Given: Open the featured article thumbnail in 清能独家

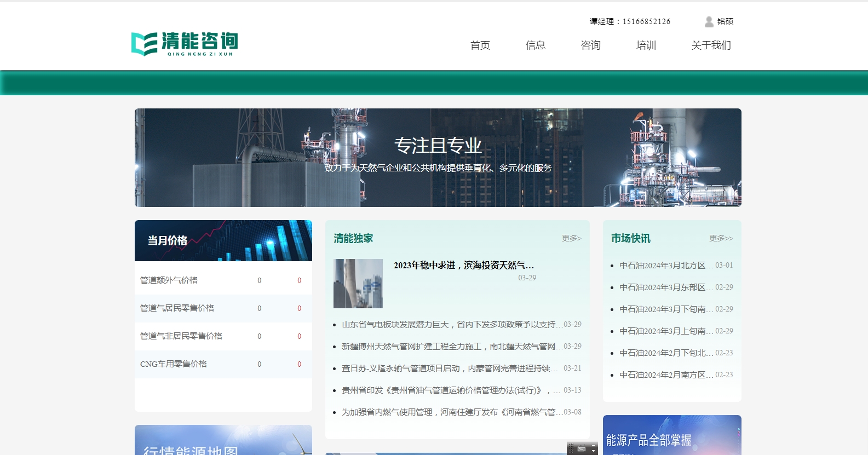Looking at the screenshot, I should click(358, 284).
